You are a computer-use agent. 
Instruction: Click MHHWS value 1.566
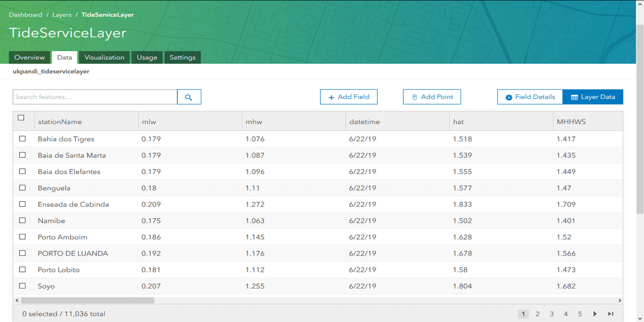pos(566,254)
